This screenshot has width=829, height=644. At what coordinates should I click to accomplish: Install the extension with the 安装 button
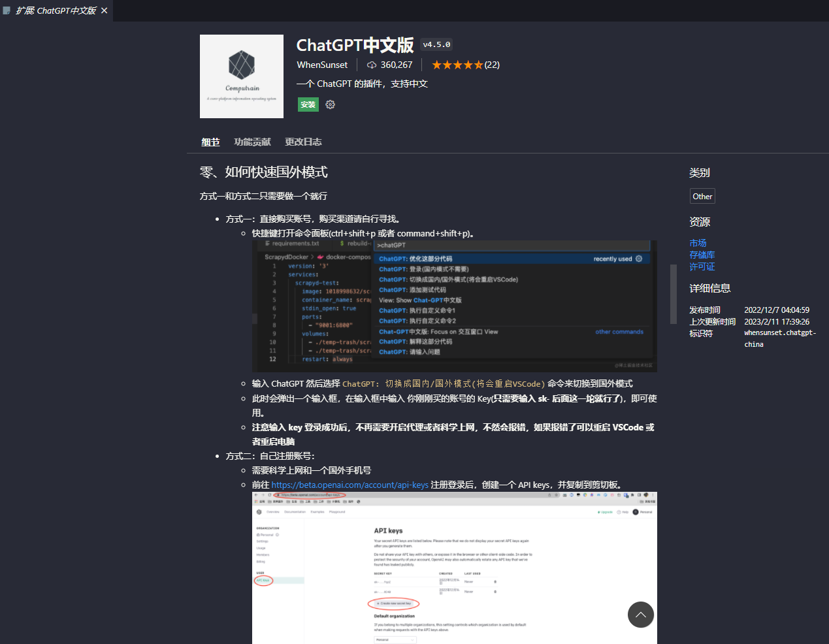[x=308, y=105]
